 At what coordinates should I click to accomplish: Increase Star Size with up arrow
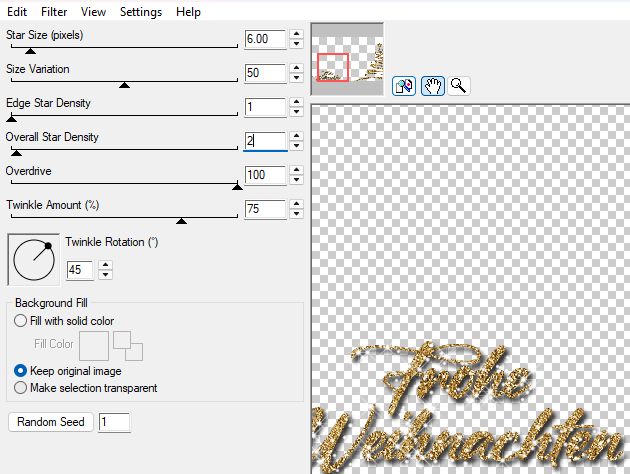[x=296, y=34]
